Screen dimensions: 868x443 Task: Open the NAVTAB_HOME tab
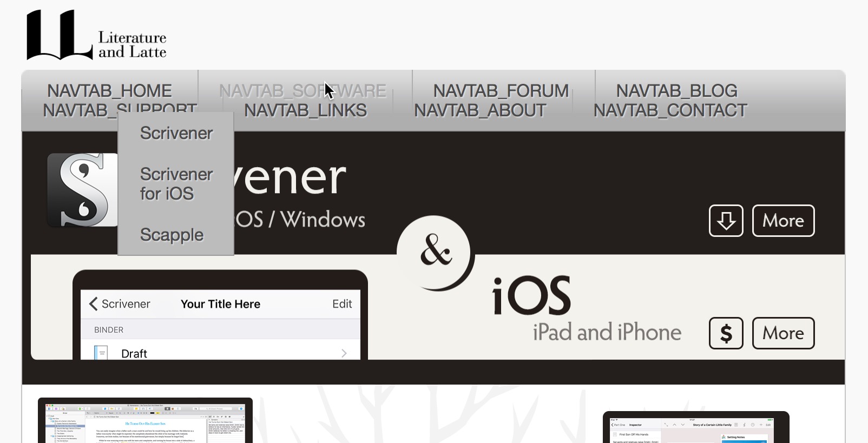click(109, 91)
